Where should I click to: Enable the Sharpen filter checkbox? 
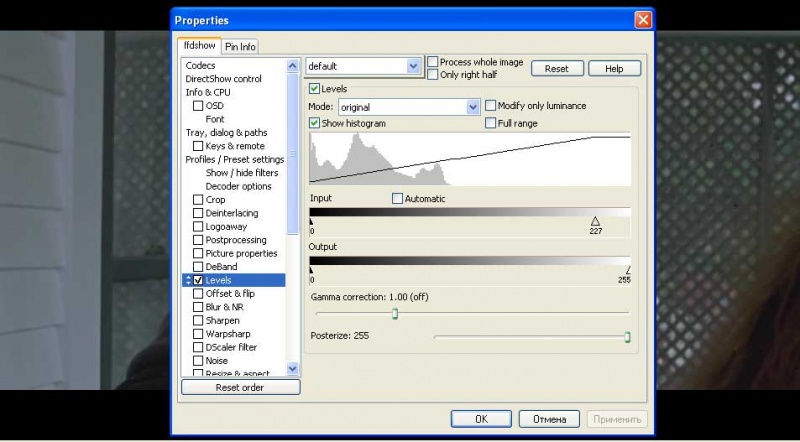coord(198,321)
